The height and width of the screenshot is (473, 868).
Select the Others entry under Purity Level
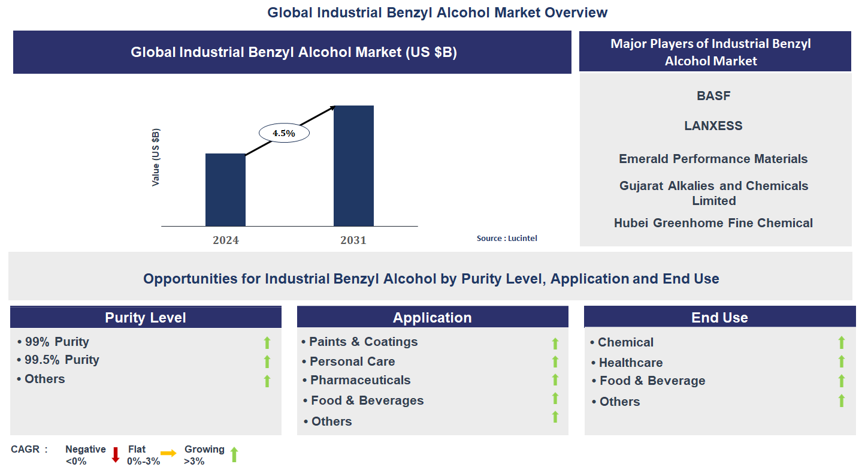[x=45, y=378]
